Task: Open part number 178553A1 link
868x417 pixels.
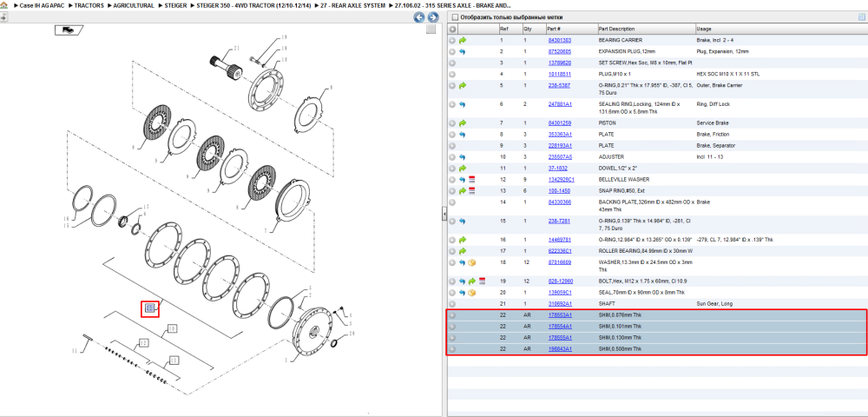Action: pyautogui.click(x=560, y=315)
